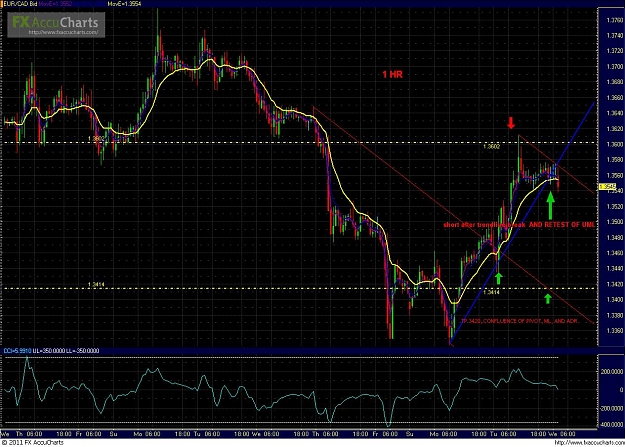The image size is (625, 447).
Task: Click -400.0000 on the CCI scale
Action: [612, 425]
